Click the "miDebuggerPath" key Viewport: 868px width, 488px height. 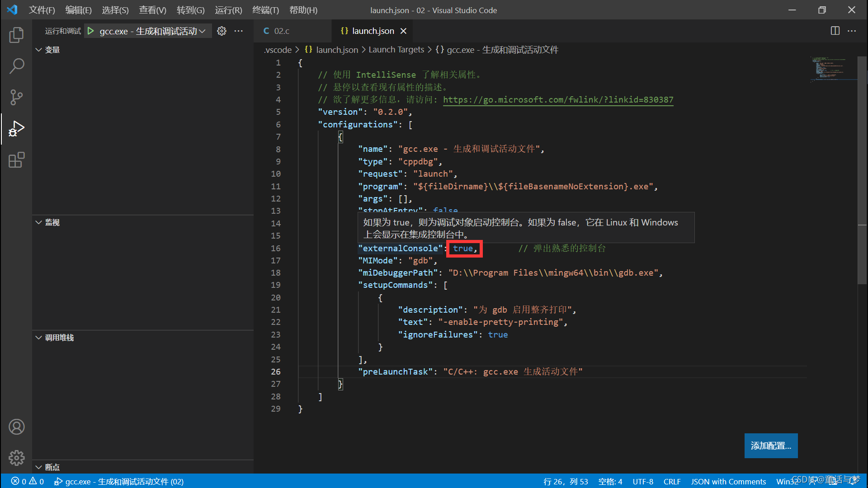[x=398, y=272]
